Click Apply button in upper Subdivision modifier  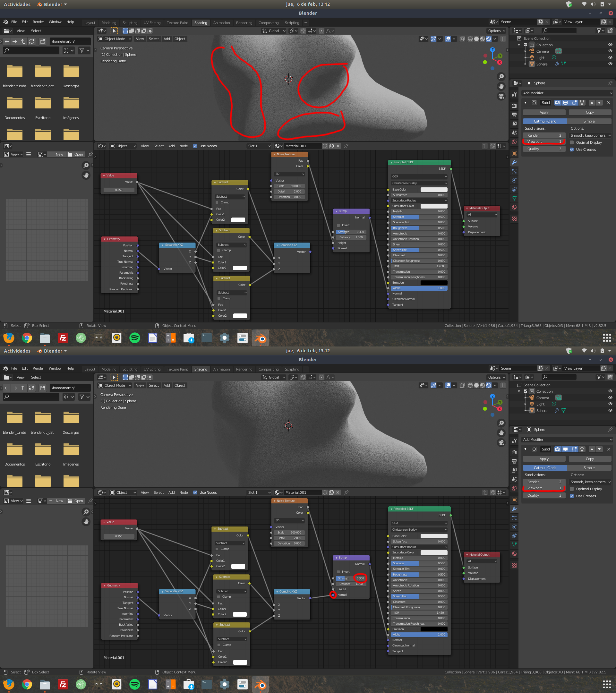(544, 113)
